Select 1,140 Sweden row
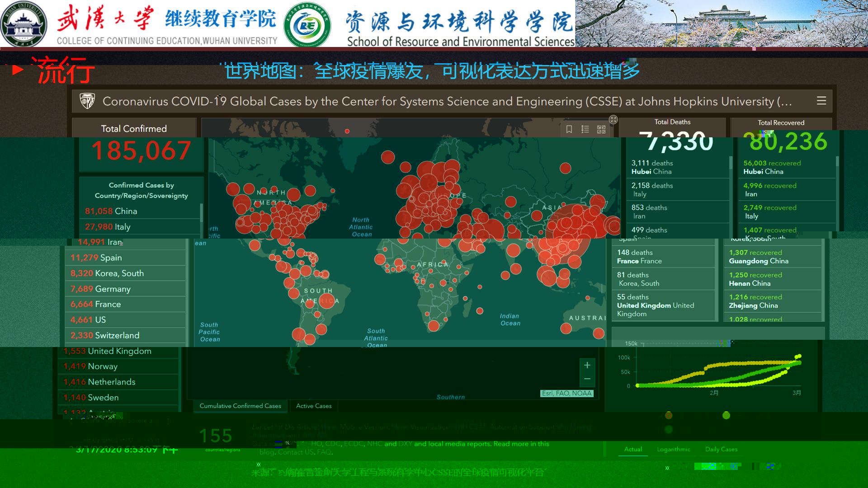 pos(118,398)
